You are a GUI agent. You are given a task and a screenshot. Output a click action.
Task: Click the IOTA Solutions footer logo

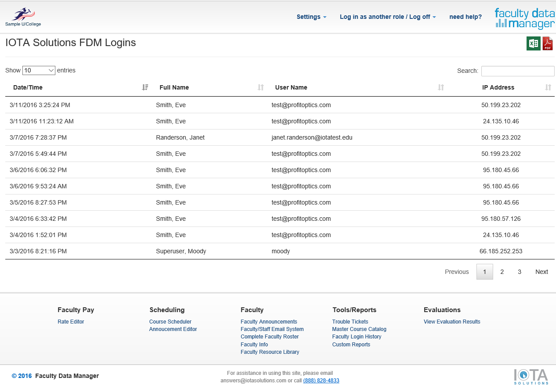coord(531,377)
